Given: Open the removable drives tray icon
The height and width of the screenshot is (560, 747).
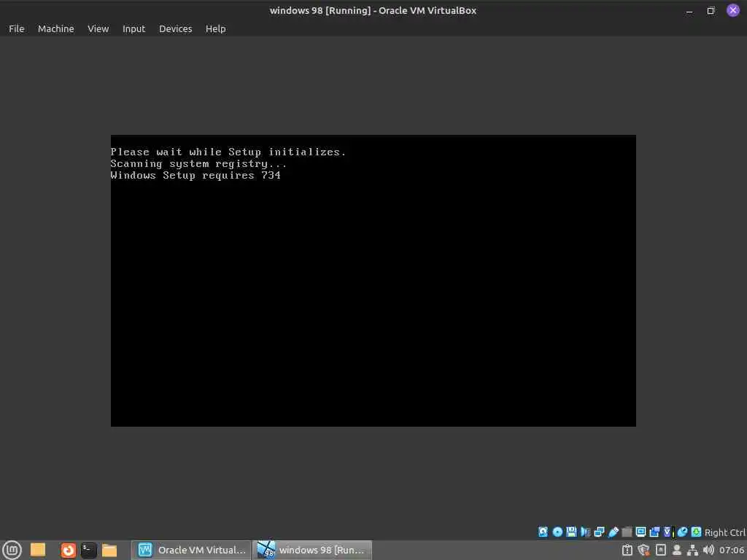Looking at the screenshot, I should pos(661,550).
